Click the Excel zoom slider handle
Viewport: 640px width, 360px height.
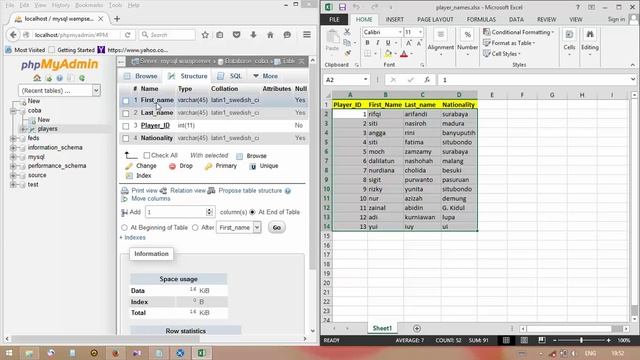click(582, 340)
